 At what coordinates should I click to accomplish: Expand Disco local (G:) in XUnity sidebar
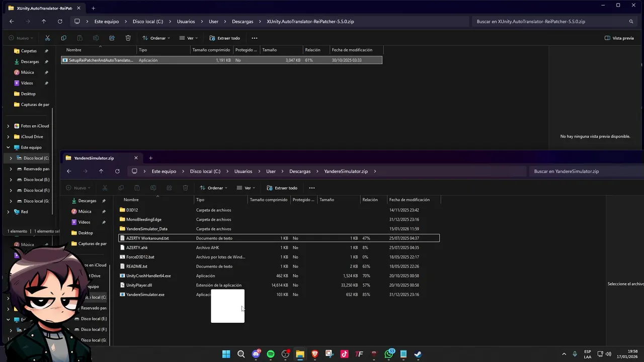[x=11, y=201]
